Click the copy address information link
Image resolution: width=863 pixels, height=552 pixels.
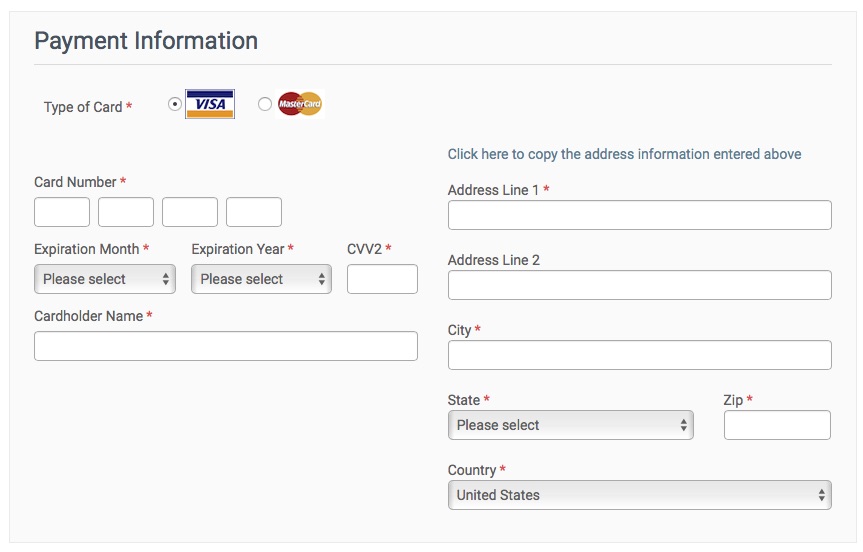[624, 154]
